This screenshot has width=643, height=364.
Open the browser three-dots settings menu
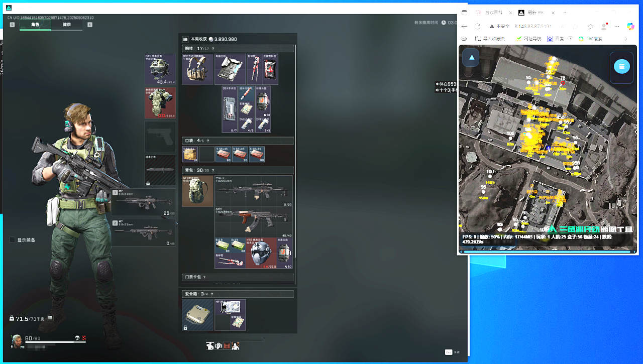[x=617, y=26]
